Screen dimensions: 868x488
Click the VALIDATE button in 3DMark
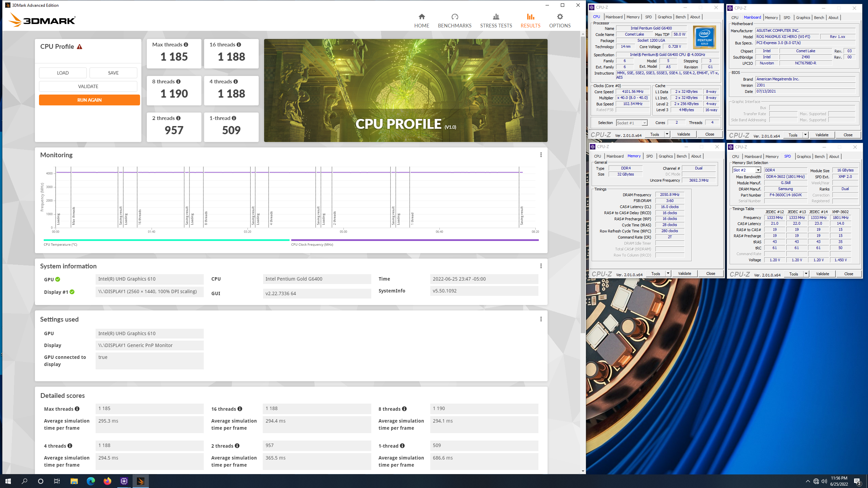tap(88, 86)
